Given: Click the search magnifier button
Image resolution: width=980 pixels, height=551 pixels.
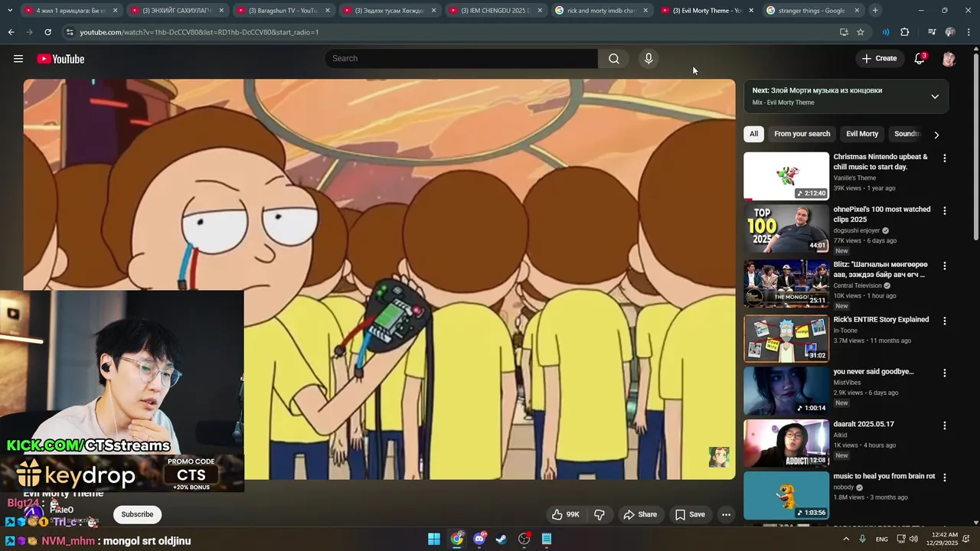Looking at the screenshot, I should 614,59.
